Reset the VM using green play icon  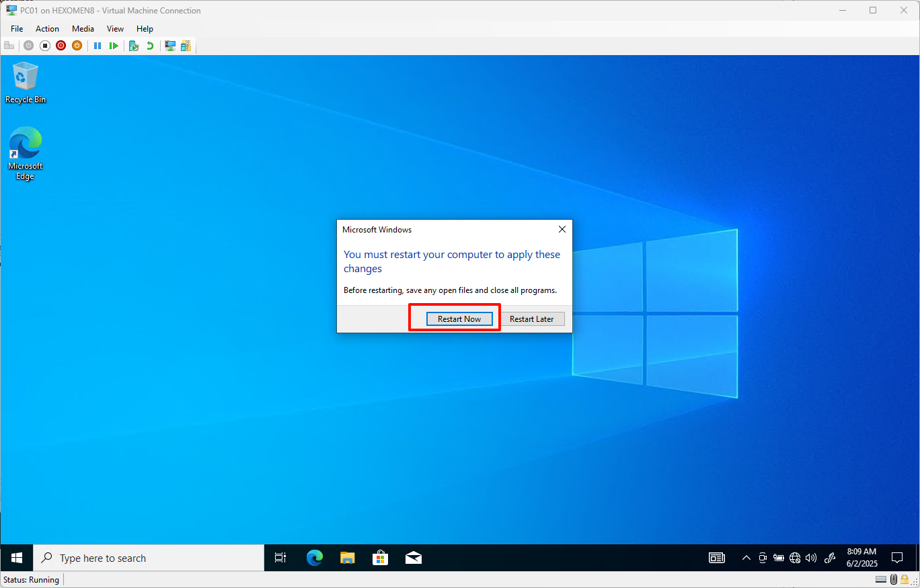(114, 46)
